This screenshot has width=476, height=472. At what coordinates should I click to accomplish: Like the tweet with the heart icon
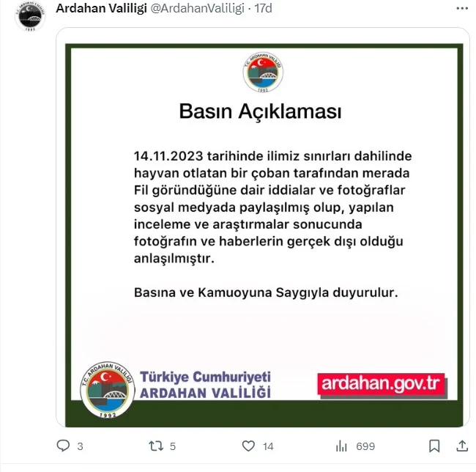(248, 446)
